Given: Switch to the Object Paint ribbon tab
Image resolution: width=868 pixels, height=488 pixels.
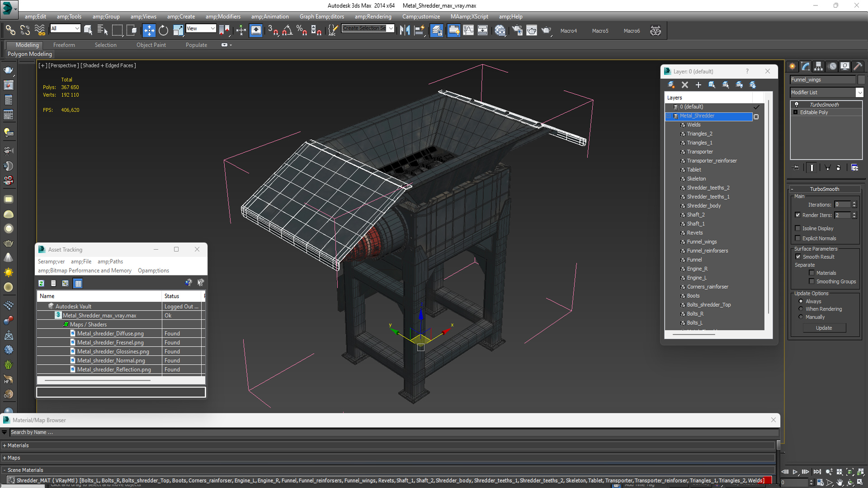Looking at the screenshot, I should pos(151,45).
